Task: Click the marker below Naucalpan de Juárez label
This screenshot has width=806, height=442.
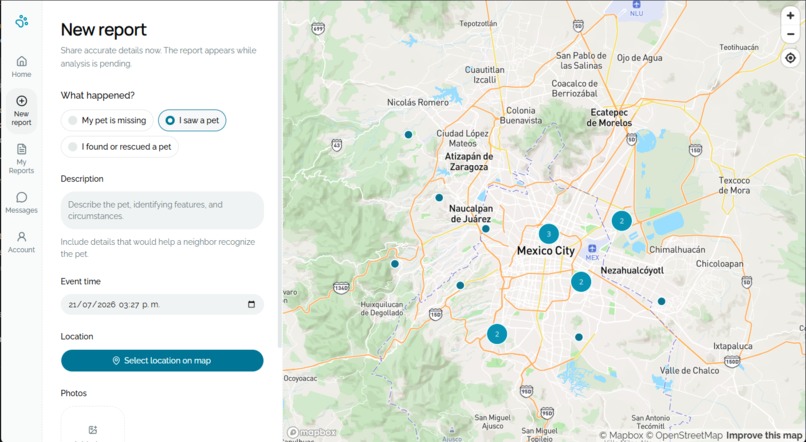Action: pos(486,229)
